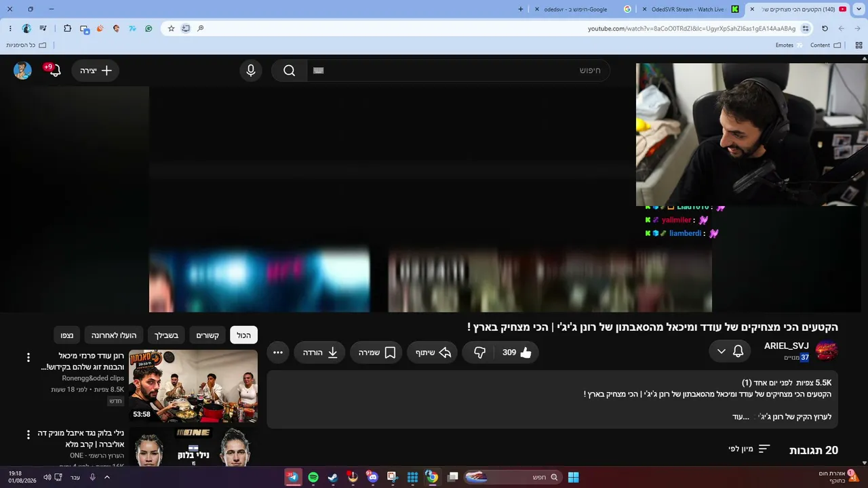Image resolution: width=868 pixels, height=488 pixels.
Task: Open the ONE fight video thumbnail
Action: (193, 447)
